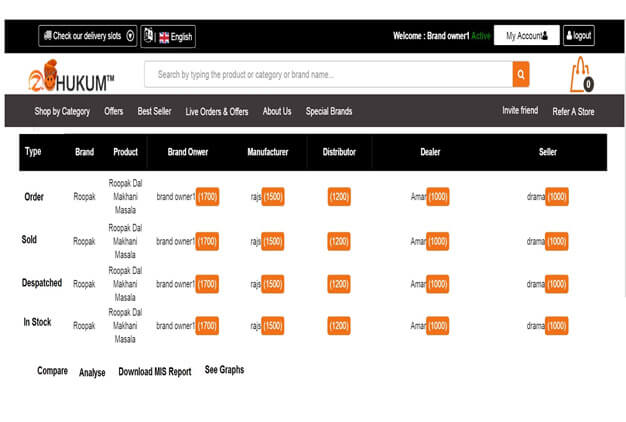Click drama (1000) badge in Despatched row

point(557,284)
